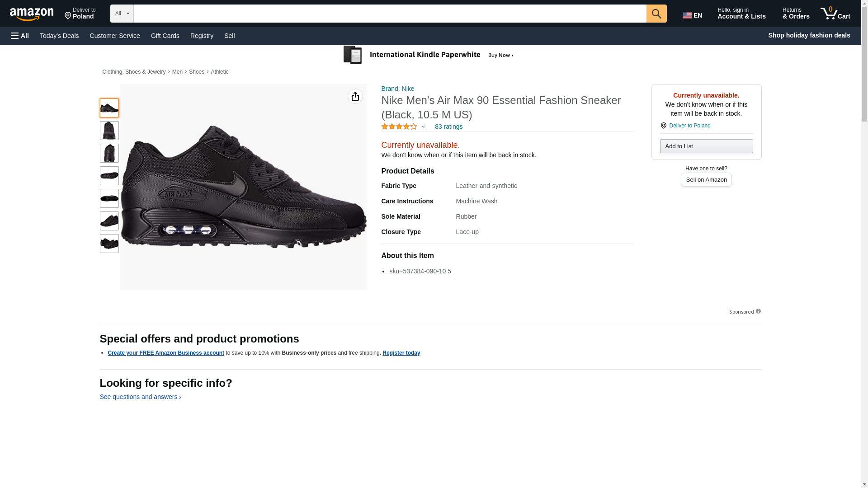Open Today's Deals in navigation bar
The width and height of the screenshot is (868, 488).
click(59, 36)
